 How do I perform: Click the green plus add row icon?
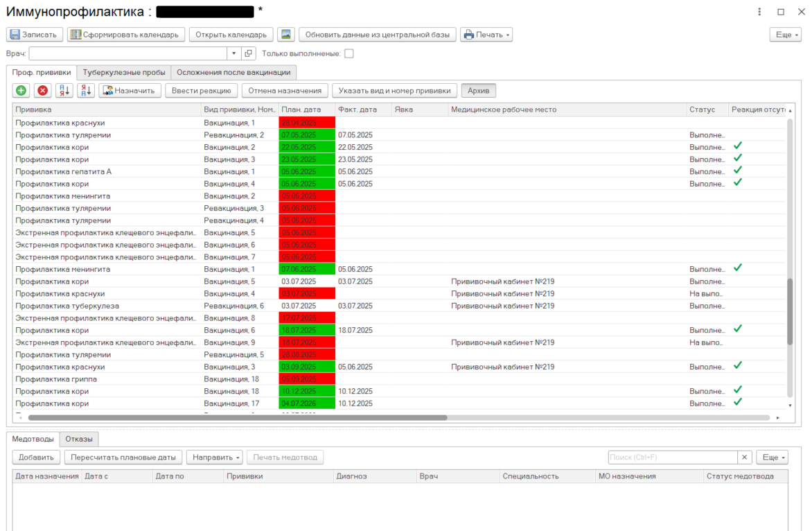click(x=21, y=90)
